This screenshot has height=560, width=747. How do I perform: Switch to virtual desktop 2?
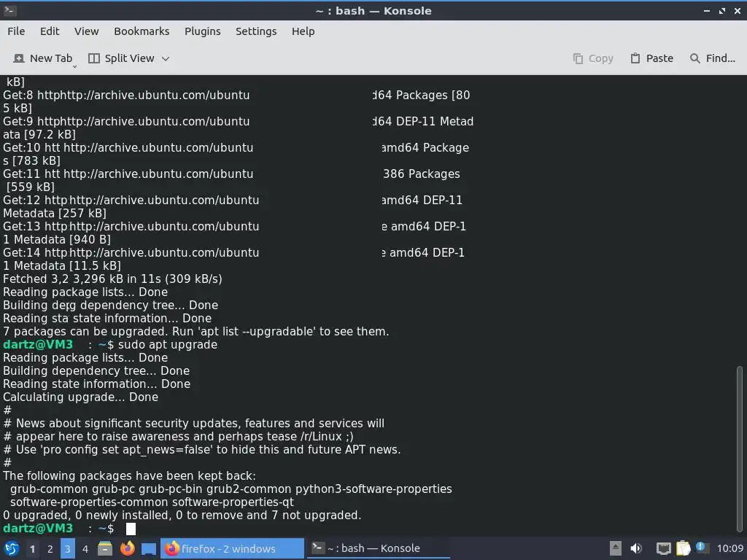[x=50, y=548]
